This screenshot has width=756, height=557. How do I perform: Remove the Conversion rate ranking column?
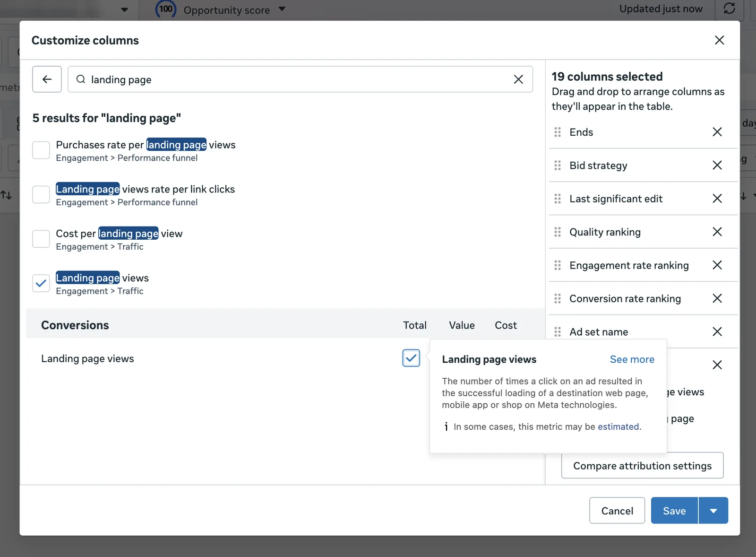pyautogui.click(x=717, y=298)
